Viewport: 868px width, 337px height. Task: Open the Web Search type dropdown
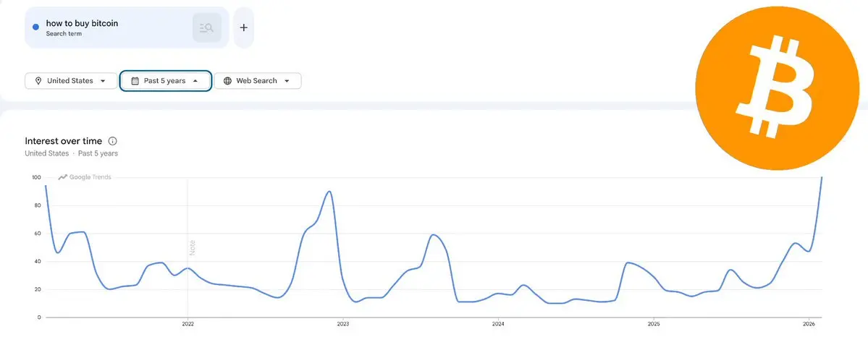pyautogui.click(x=258, y=81)
